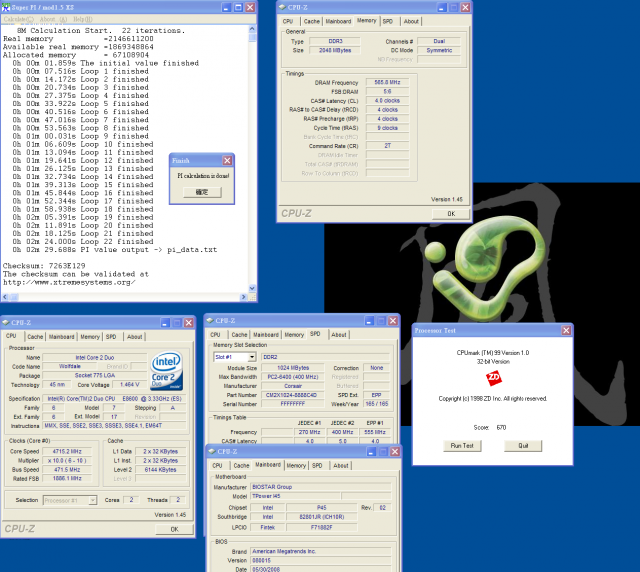Open the Calculate menu in Super PI
The width and height of the screenshot is (640, 572).
[19, 19]
